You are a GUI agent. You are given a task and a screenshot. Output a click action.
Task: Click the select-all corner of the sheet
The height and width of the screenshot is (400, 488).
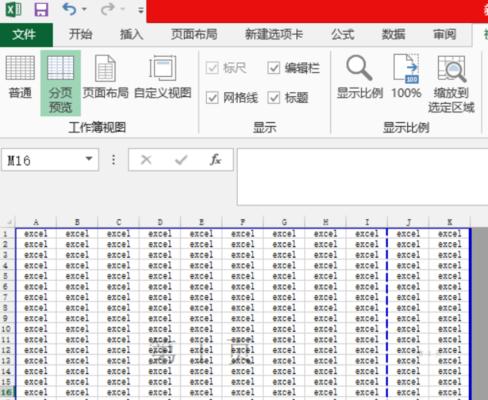8,222
